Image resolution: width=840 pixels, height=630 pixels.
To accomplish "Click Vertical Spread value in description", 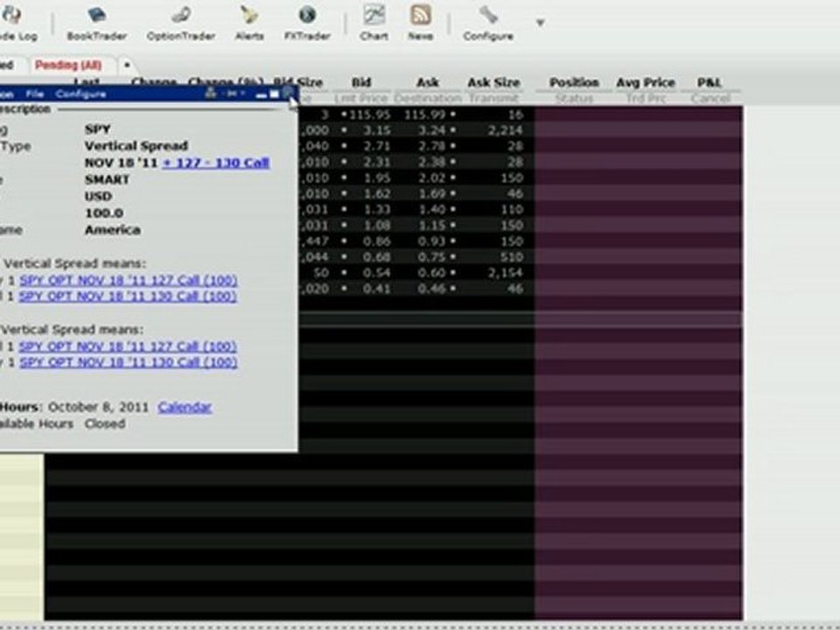I will (x=136, y=146).
